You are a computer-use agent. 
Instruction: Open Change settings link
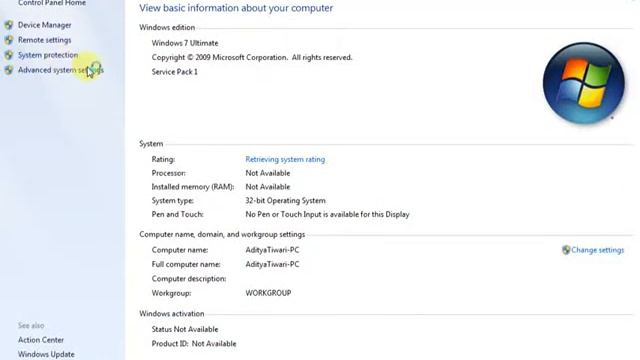click(x=598, y=250)
